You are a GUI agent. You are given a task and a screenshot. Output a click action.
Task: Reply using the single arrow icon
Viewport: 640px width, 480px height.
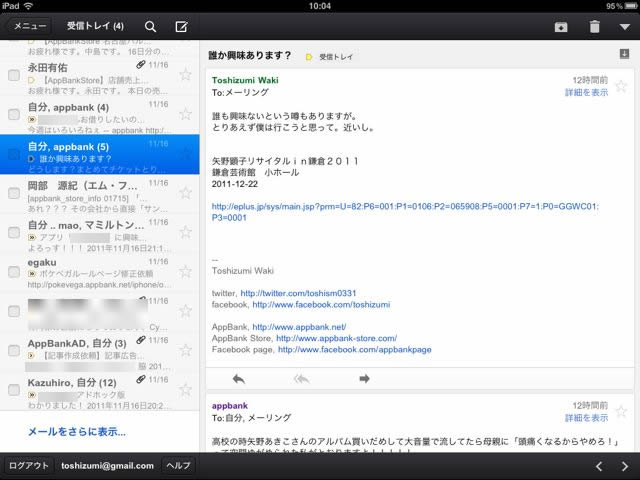pyautogui.click(x=239, y=379)
